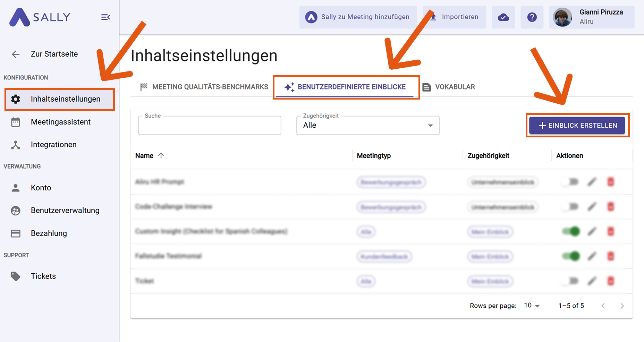Click the pencil edit icon in first row
The width and height of the screenshot is (644, 342).
point(592,182)
